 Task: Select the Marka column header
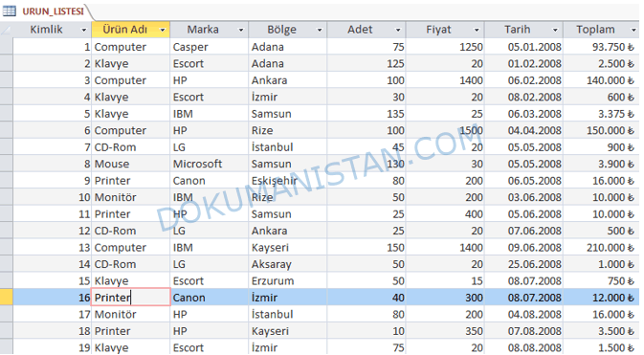click(x=209, y=30)
